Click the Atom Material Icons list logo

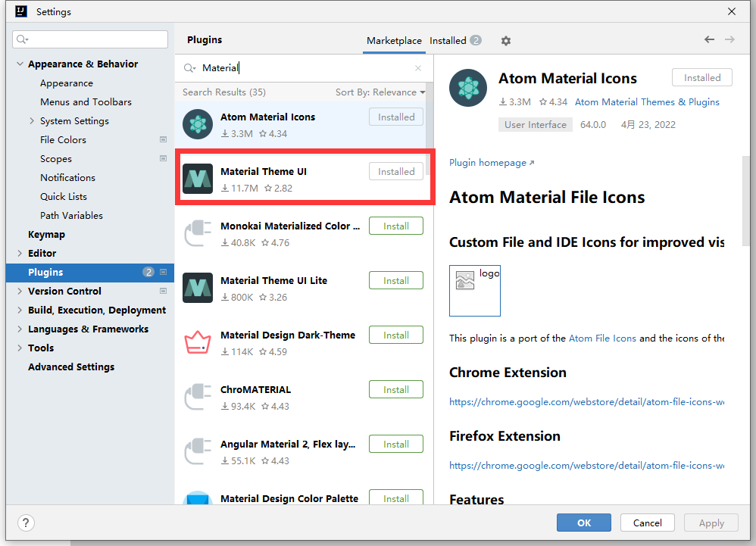198,124
